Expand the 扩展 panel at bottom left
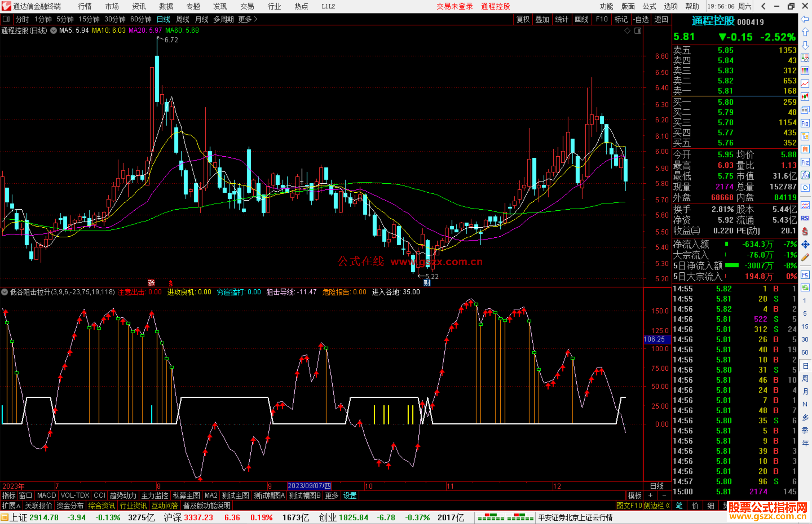Image resolution: width=812 pixels, height=524 pixels. (x=11, y=506)
